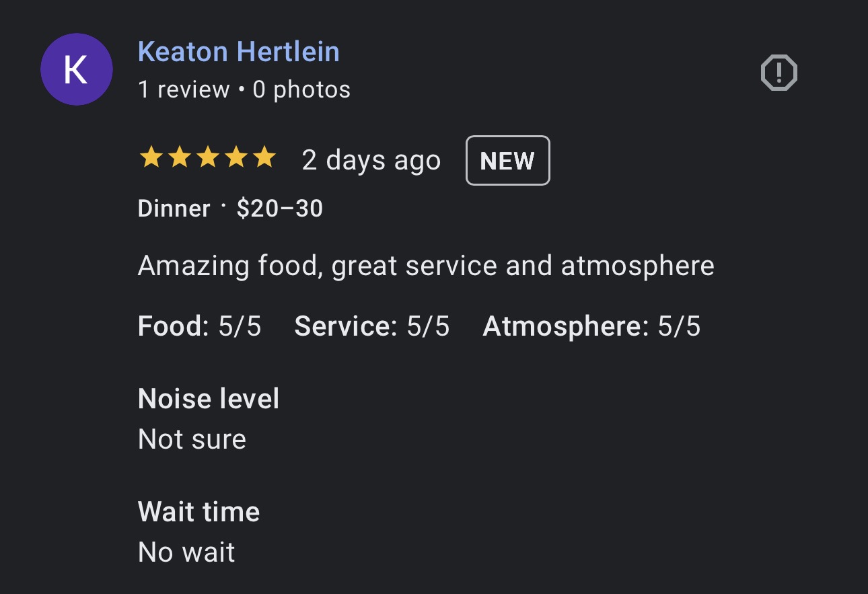Click the "Amazing food" review text
868x594 pixels.
[x=425, y=266]
